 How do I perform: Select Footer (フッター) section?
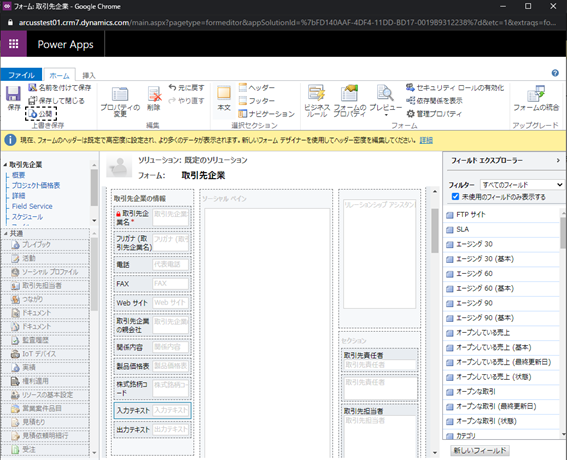point(257,101)
